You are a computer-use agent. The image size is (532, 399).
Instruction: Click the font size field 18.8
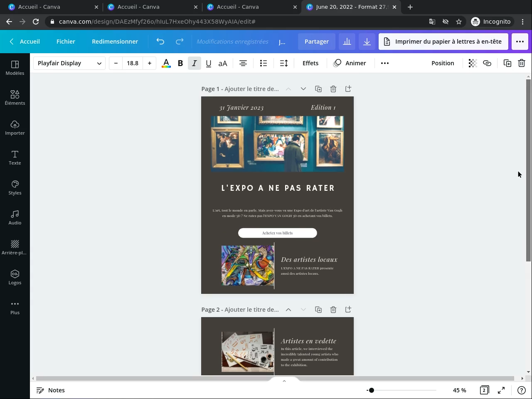point(133,63)
